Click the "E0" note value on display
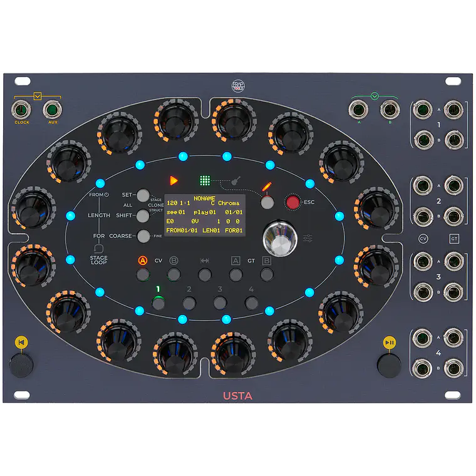The height and width of the screenshot is (476, 476). [170, 221]
